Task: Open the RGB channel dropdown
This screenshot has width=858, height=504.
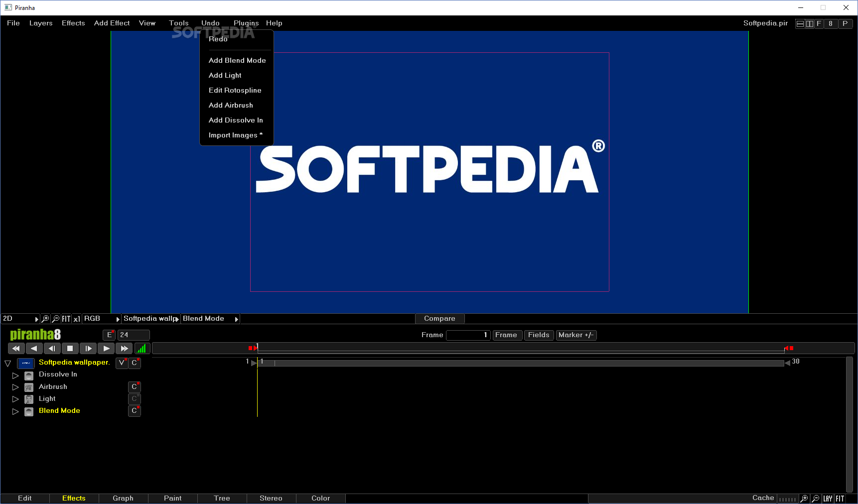Action: pyautogui.click(x=101, y=319)
